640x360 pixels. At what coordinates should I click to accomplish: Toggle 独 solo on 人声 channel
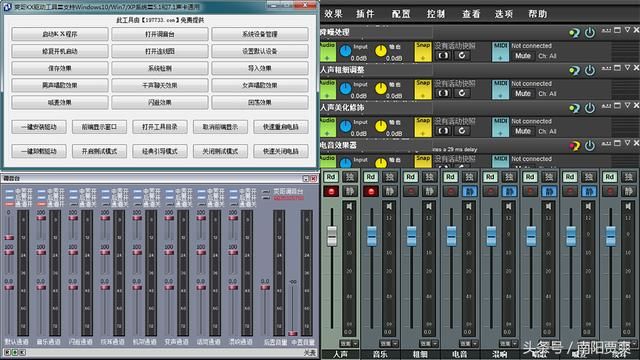click(x=350, y=177)
